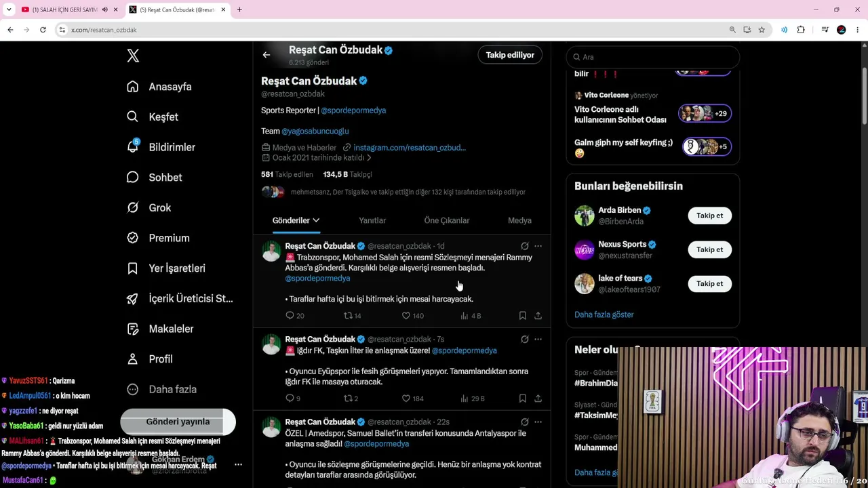Switch to the Medya tab

point(519,220)
